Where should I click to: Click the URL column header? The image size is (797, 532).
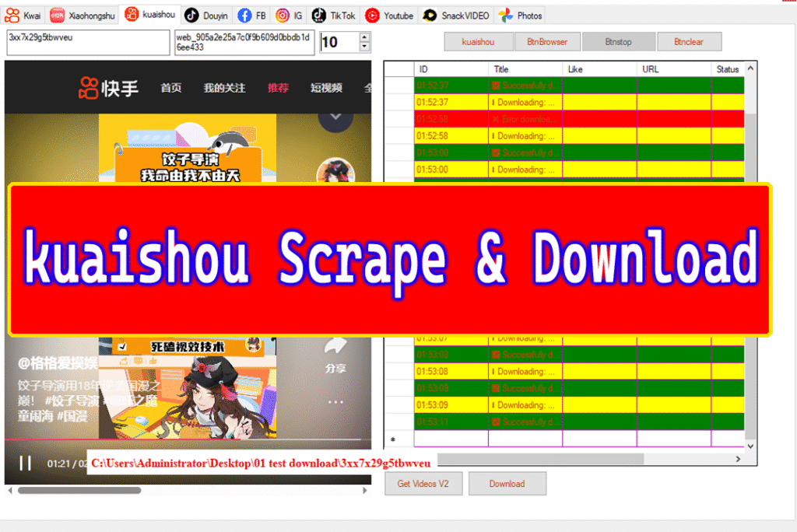pos(674,69)
